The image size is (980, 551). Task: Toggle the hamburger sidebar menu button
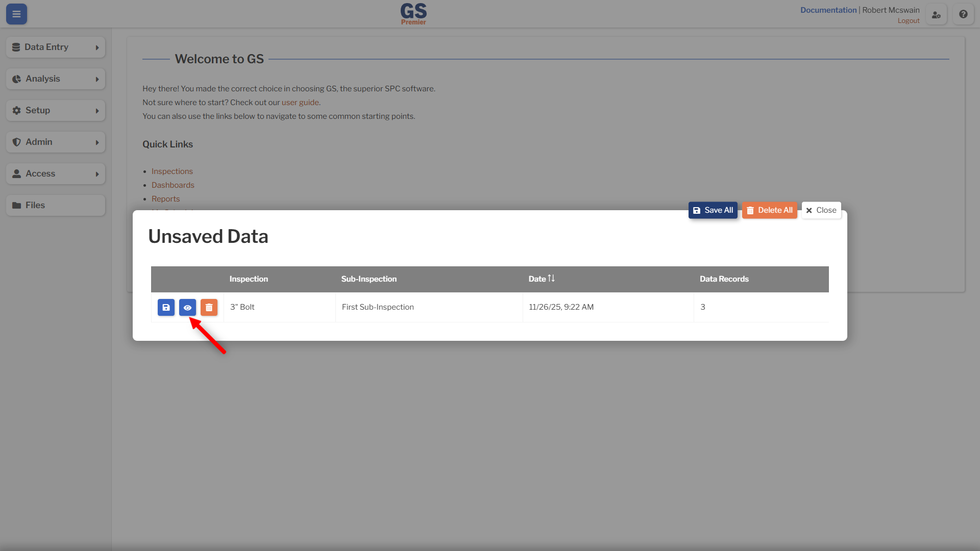pos(16,14)
